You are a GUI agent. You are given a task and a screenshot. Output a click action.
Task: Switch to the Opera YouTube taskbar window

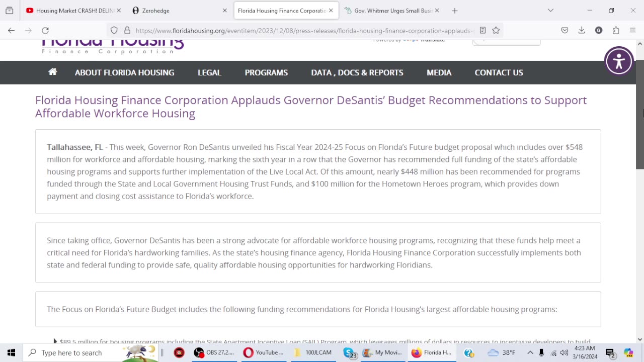[x=265, y=352]
